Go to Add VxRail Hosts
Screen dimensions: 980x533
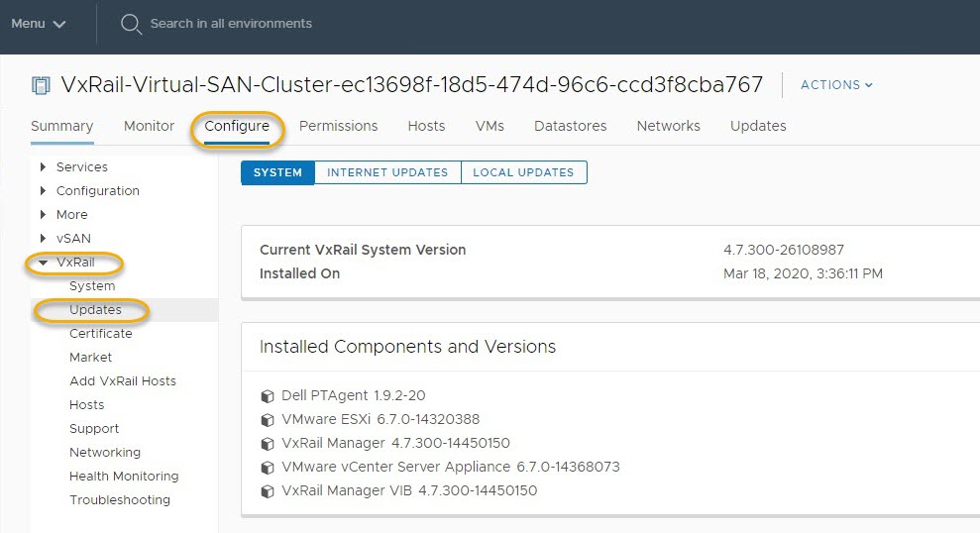[123, 381]
